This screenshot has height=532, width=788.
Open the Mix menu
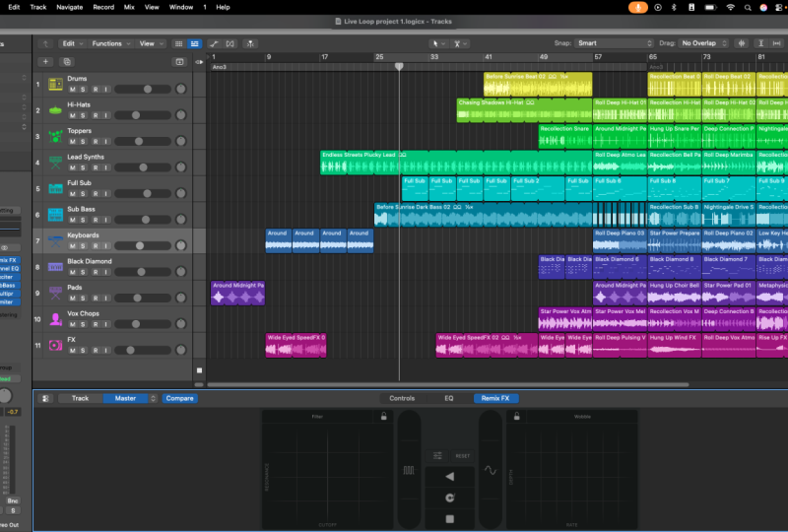point(129,7)
